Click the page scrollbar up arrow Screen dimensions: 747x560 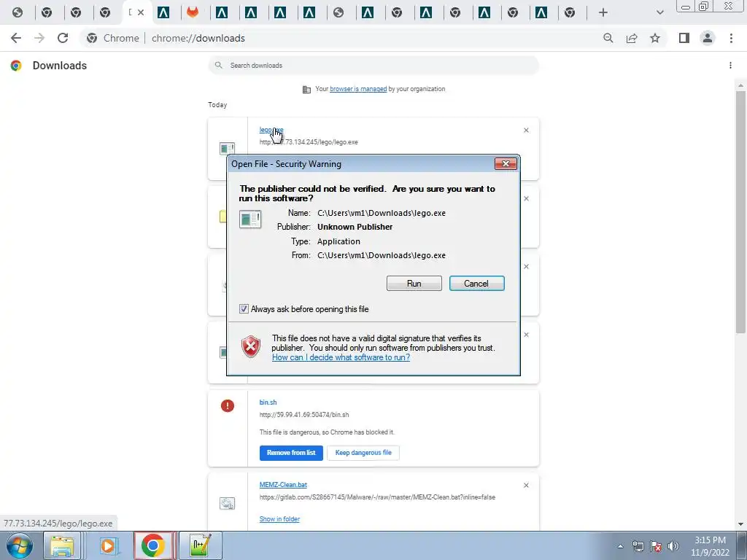point(740,86)
